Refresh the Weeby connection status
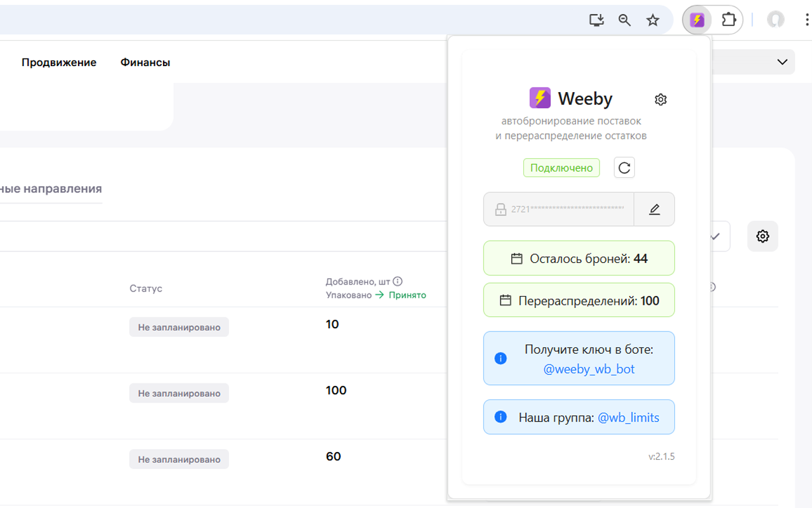The height and width of the screenshot is (508, 812). pos(624,168)
